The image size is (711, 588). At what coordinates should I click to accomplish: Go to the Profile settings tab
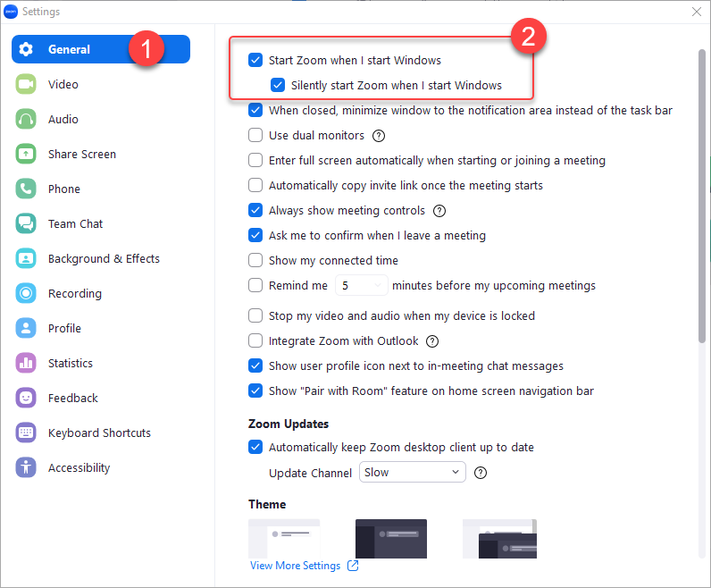(64, 328)
